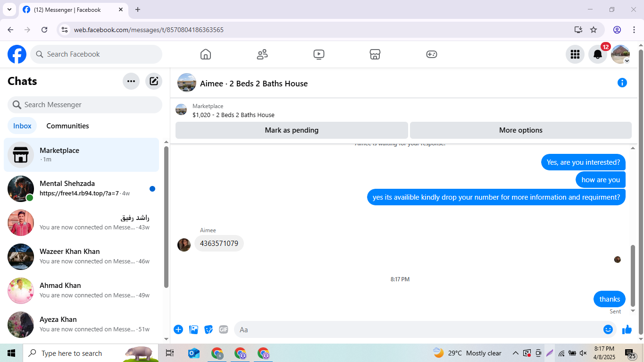Show hidden system tray icons

tap(515, 353)
